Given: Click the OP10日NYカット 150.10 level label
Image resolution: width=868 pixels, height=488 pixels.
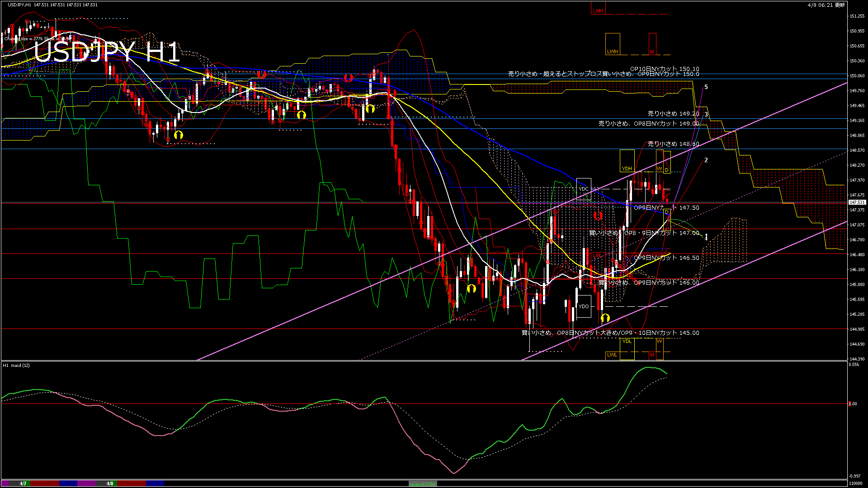Looking at the screenshot, I should (x=665, y=69).
